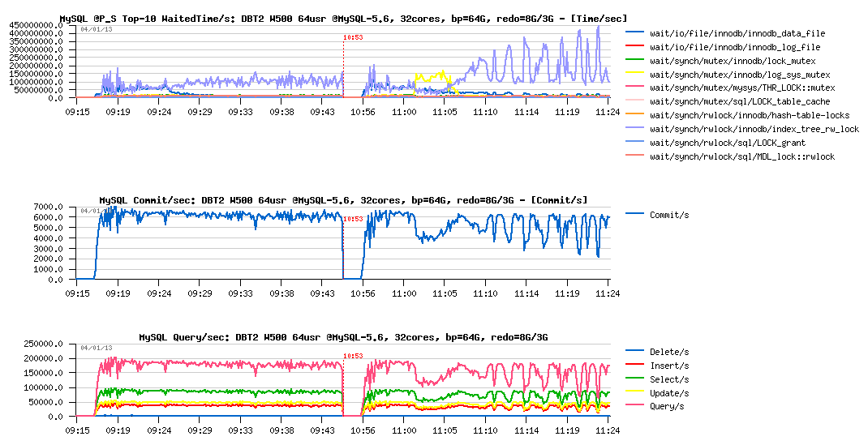
Task: Click the 450000000.0 y-axis value
Action: [37, 25]
